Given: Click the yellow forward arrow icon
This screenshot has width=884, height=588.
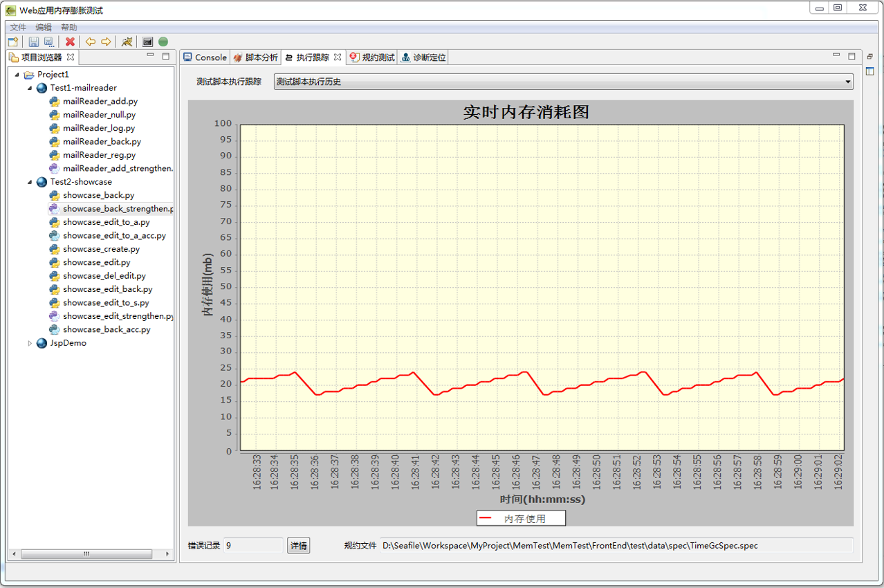Looking at the screenshot, I should pyautogui.click(x=106, y=42).
